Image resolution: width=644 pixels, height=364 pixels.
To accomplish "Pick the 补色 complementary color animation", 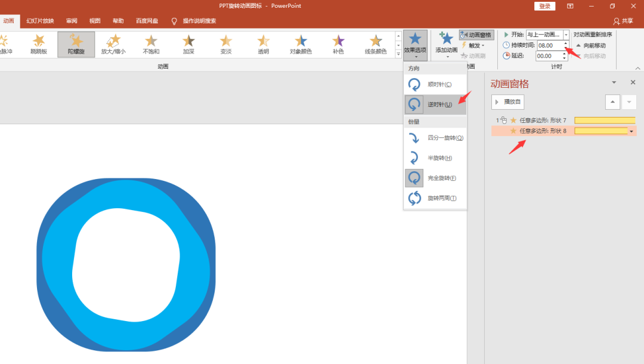I will [338, 44].
